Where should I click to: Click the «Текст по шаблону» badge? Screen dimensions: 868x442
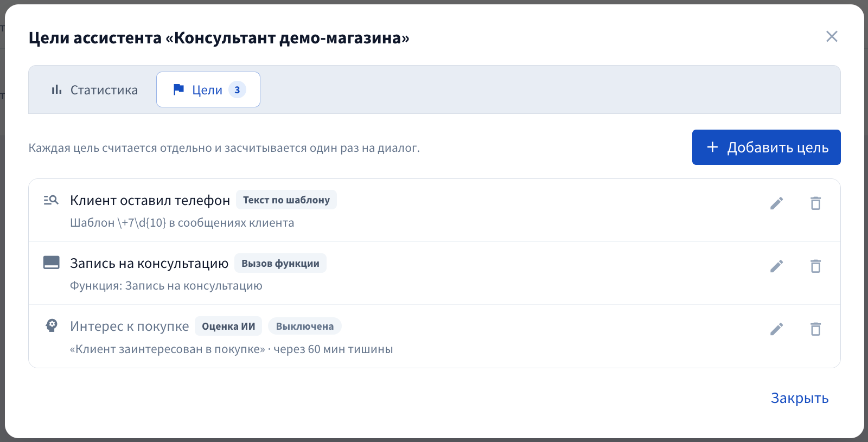(286, 200)
